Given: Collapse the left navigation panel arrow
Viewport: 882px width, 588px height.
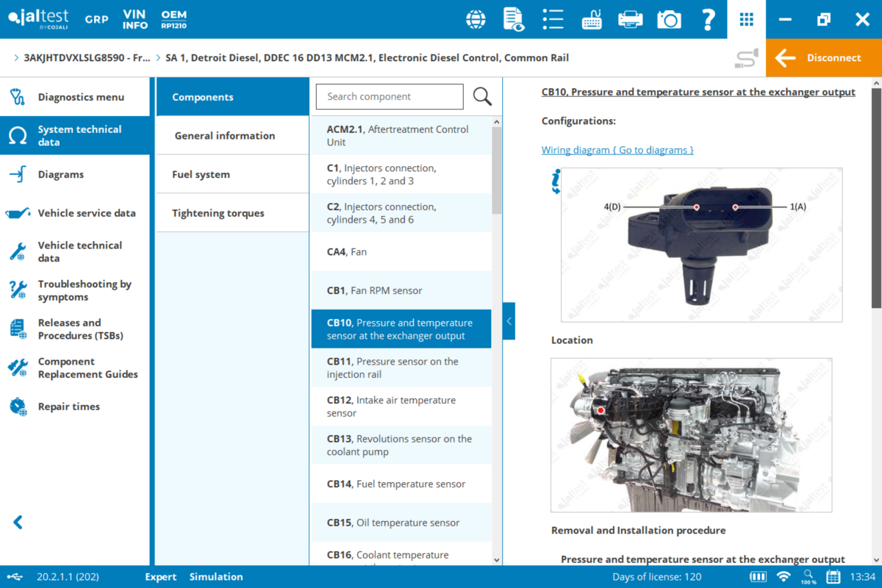Looking at the screenshot, I should 16,522.
